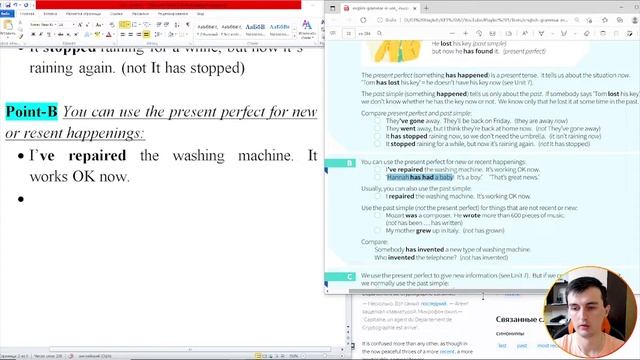The width and height of the screenshot is (640, 360).
Task: Toggle underline formatting in Word
Action: pos(49,35)
